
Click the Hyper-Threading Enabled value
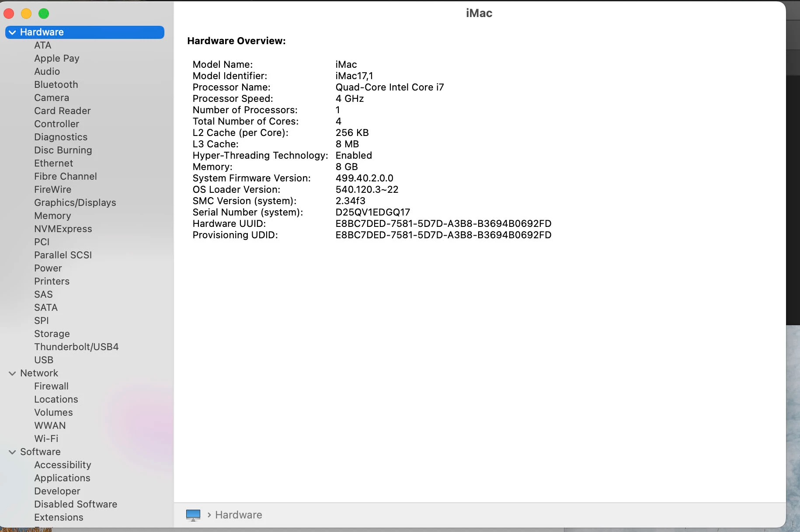354,156
